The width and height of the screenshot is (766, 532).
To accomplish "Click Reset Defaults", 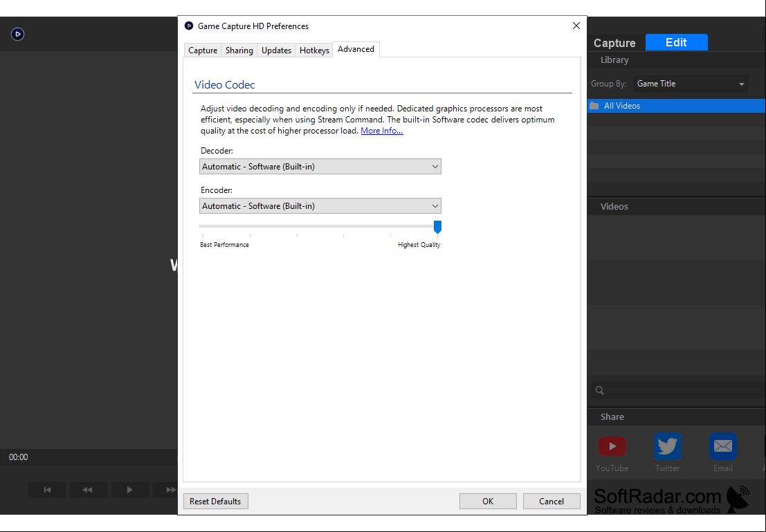I will coord(215,502).
